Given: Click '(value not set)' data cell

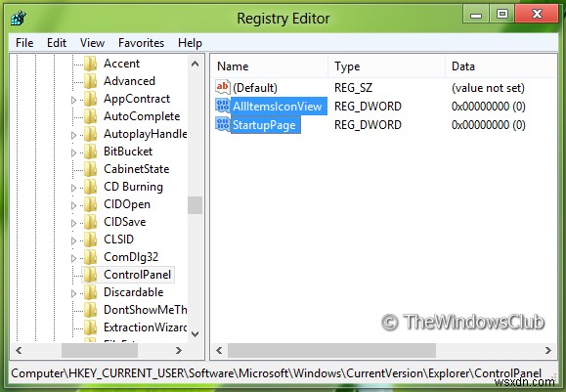Looking at the screenshot, I should tap(488, 88).
